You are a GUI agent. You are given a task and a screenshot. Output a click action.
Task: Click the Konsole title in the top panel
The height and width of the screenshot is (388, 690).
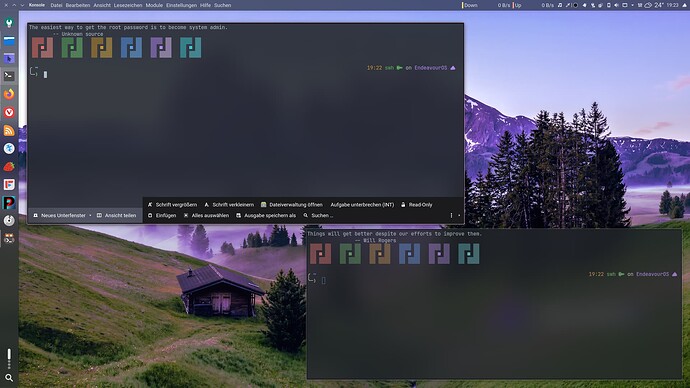pos(37,5)
